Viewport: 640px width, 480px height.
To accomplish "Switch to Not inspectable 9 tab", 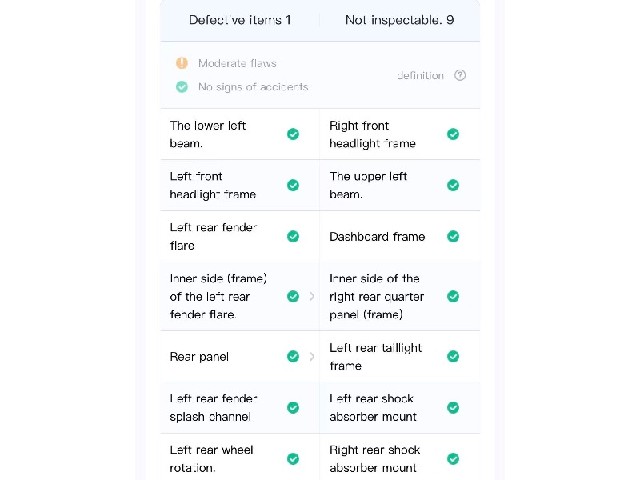I will click(400, 20).
